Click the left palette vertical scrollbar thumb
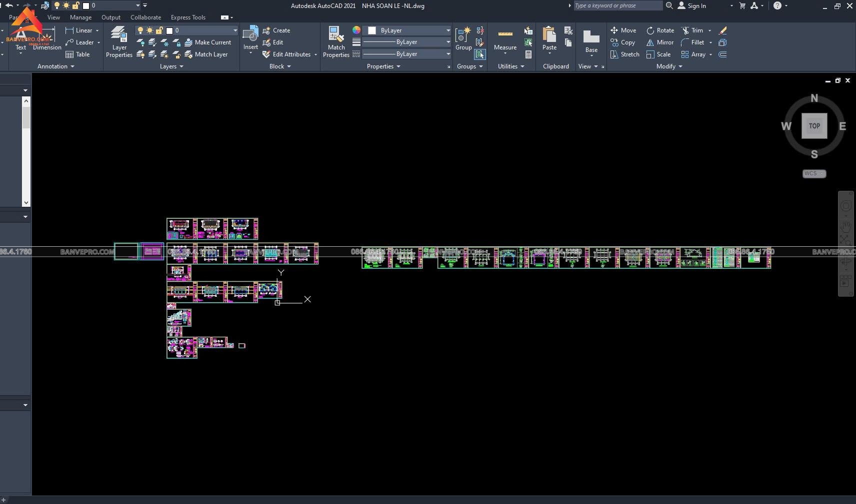 26,117
